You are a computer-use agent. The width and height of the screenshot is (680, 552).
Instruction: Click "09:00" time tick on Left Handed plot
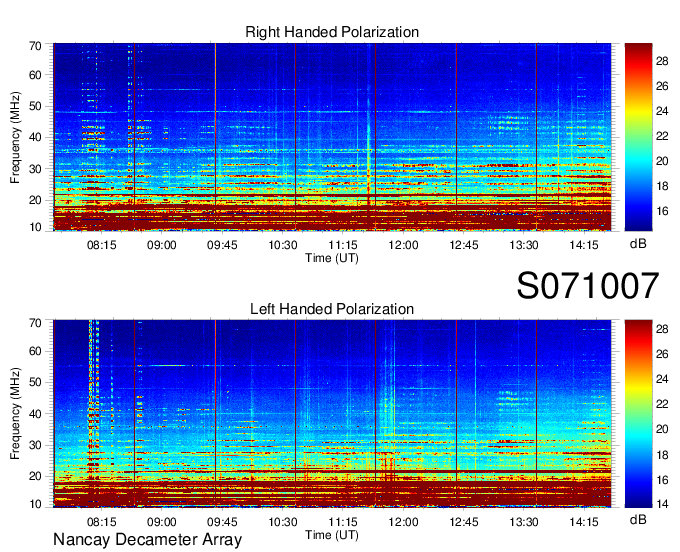162,521
